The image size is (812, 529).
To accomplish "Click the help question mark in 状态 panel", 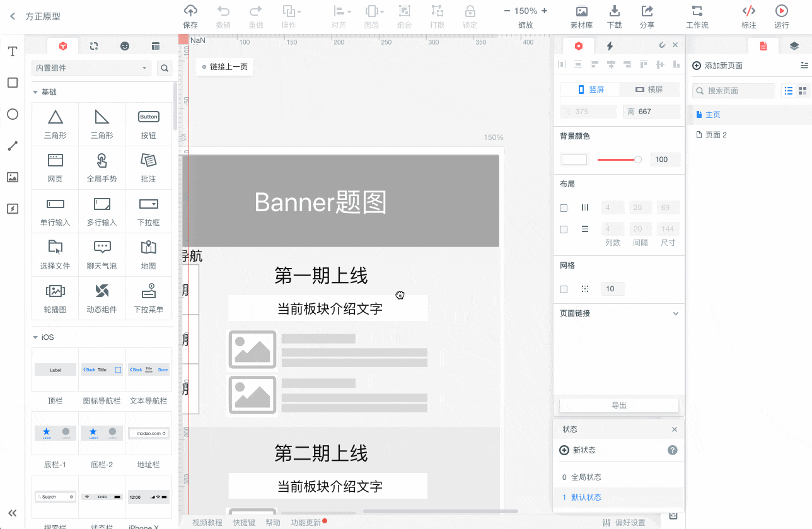I will pos(673,450).
